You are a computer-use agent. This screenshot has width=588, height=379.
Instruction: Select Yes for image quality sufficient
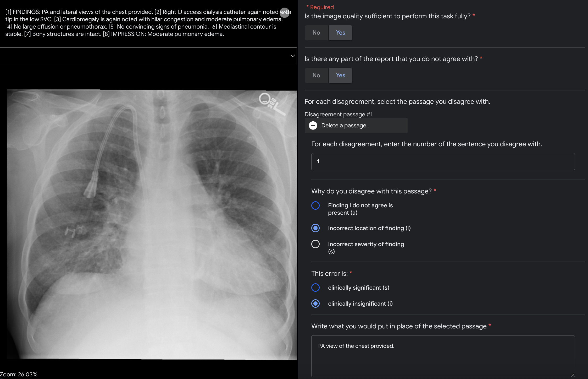(x=340, y=33)
